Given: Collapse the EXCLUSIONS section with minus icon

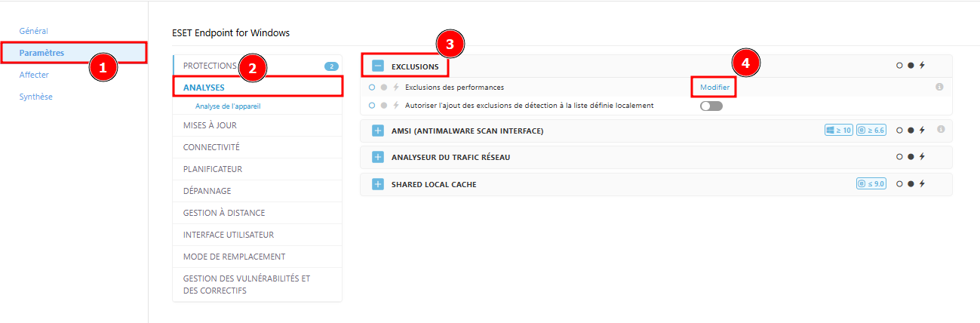Looking at the screenshot, I should click(379, 66).
